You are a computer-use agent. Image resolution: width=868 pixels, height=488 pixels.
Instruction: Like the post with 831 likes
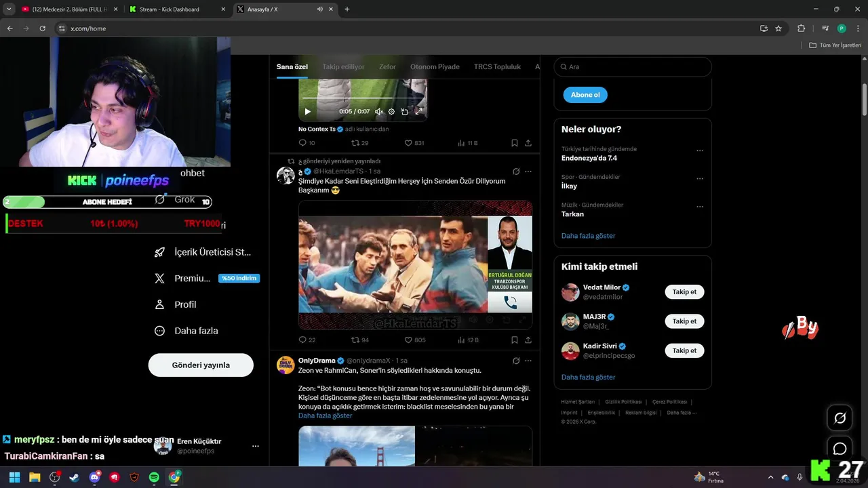click(414, 143)
